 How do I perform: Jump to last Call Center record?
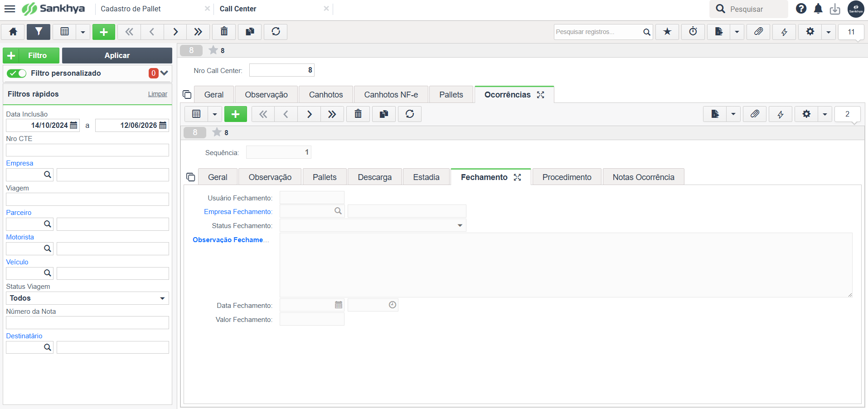point(198,32)
